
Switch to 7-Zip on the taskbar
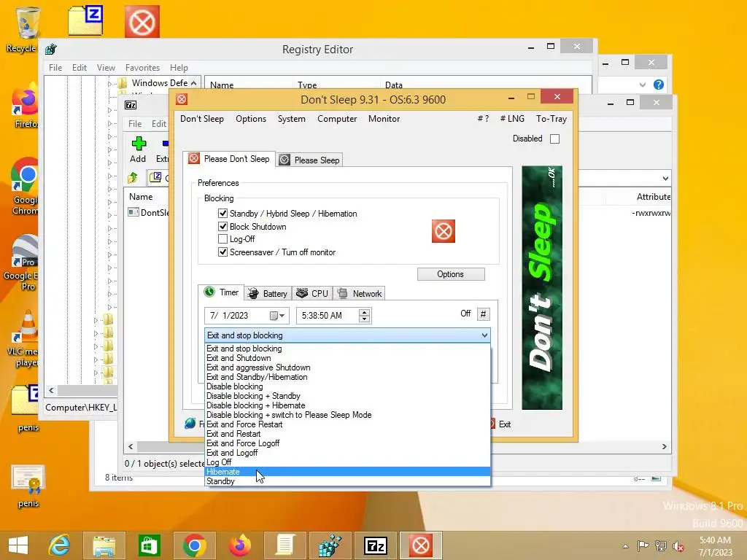coord(376,545)
